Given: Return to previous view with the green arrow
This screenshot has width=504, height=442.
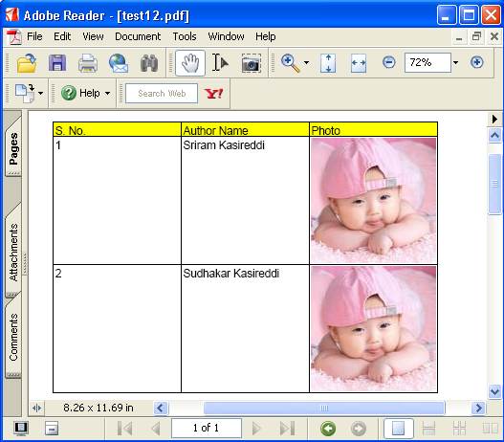Looking at the screenshot, I should click(328, 429).
